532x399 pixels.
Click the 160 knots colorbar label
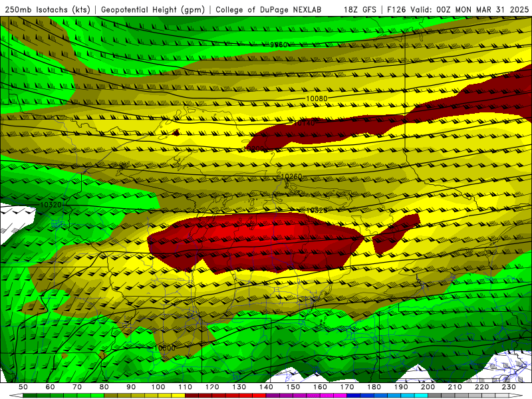[320, 387]
